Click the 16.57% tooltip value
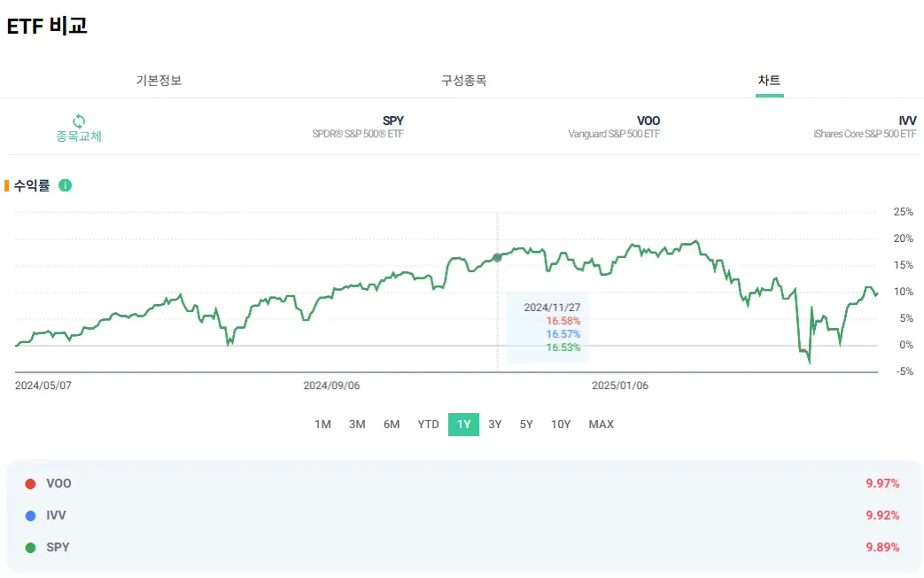This screenshot has width=924, height=578. tap(563, 334)
